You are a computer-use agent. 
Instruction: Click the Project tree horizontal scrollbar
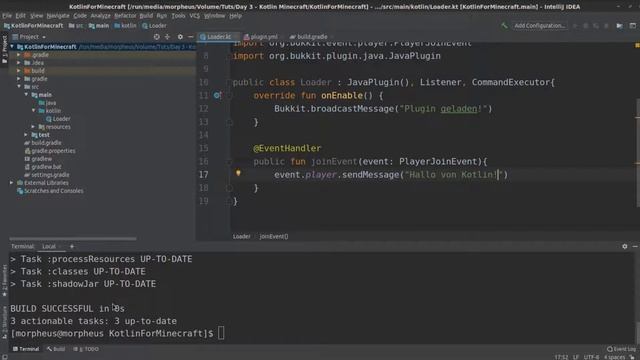click(73, 238)
